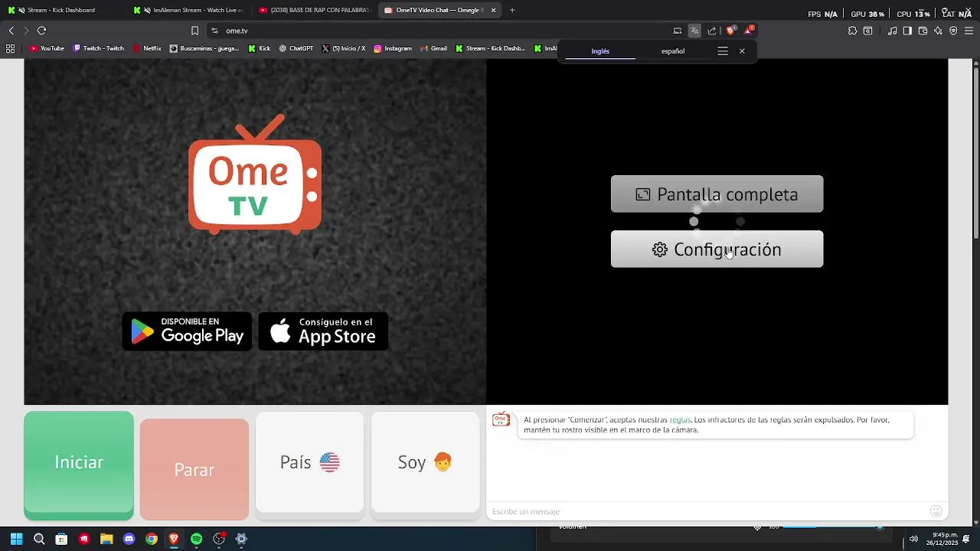This screenshot has width=980, height=551.
Task: Open the Google Play store badge
Action: [187, 331]
